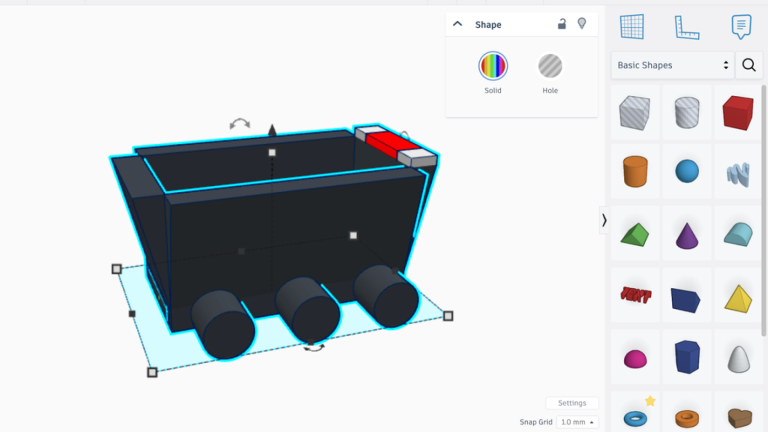Select the blue Sphere shape
Viewport: 768px width, 432px height.
tap(686, 171)
